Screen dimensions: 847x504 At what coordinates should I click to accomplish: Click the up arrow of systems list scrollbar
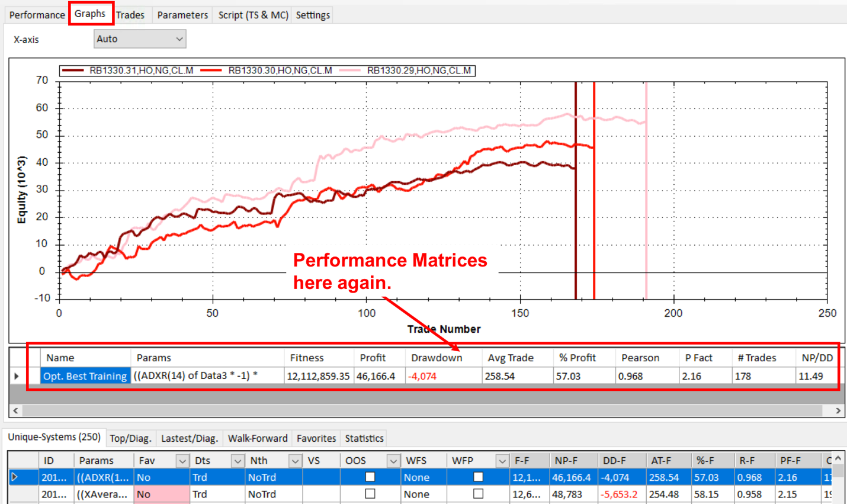[838, 459]
